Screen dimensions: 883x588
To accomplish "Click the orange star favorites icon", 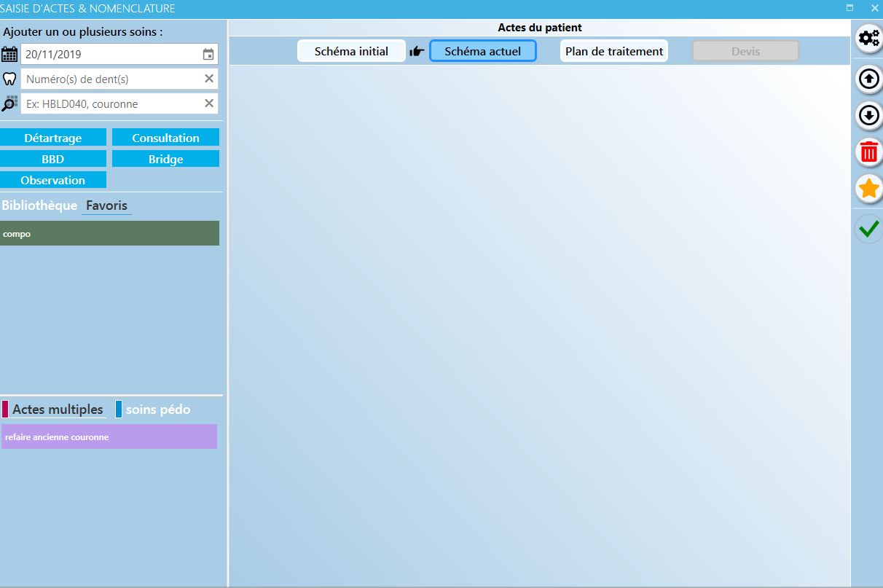I will (x=868, y=189).
